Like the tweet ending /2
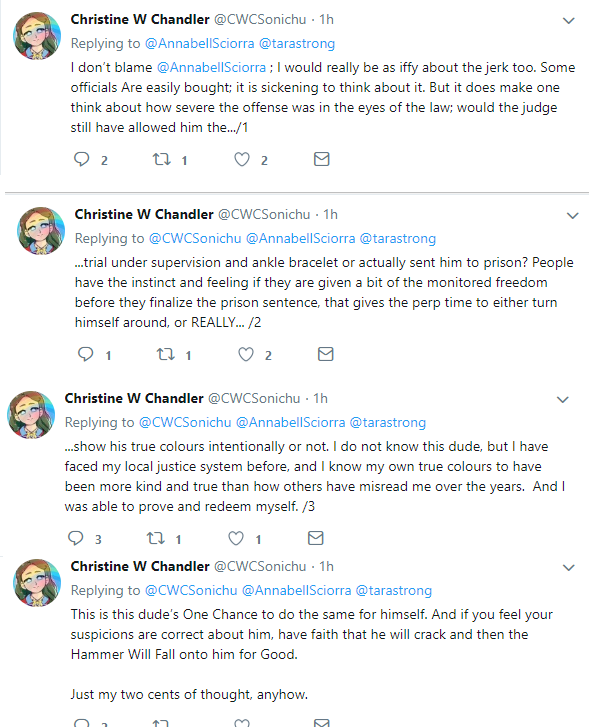 click(x=246, y=354)
